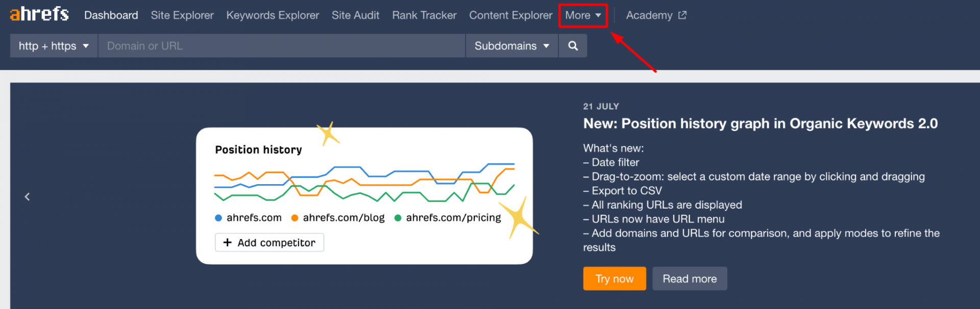Open Content Explorer
Viewport: 980px width, 309px height.
510,15
